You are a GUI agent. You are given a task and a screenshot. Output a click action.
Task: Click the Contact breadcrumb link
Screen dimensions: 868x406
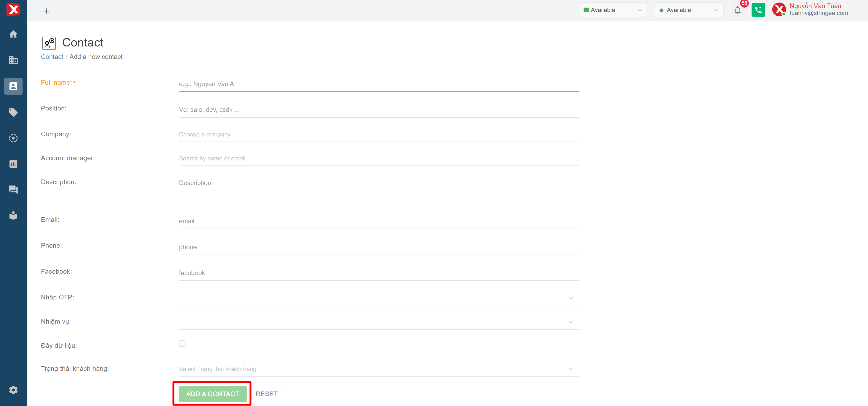coord(52,57)
